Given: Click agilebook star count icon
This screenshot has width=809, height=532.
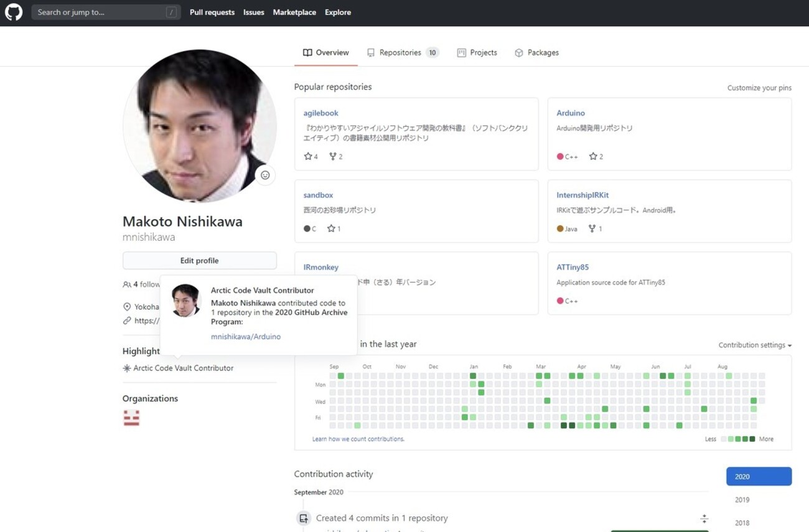Looking at the screenshot, I should pos(308,157).
